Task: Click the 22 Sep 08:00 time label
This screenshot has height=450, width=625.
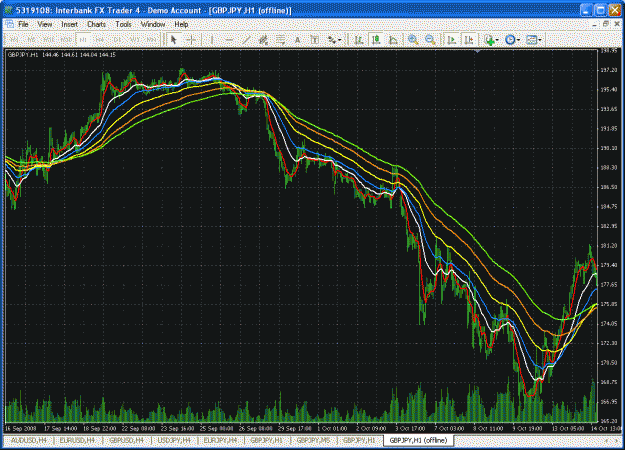Action: click(x=138, y=428)
